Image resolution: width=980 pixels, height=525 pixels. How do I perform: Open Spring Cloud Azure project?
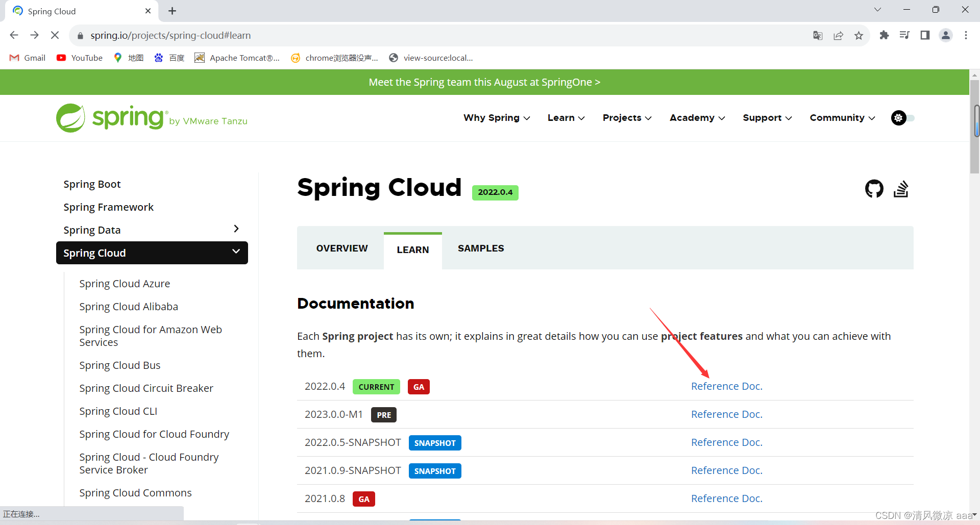point(125,284)
